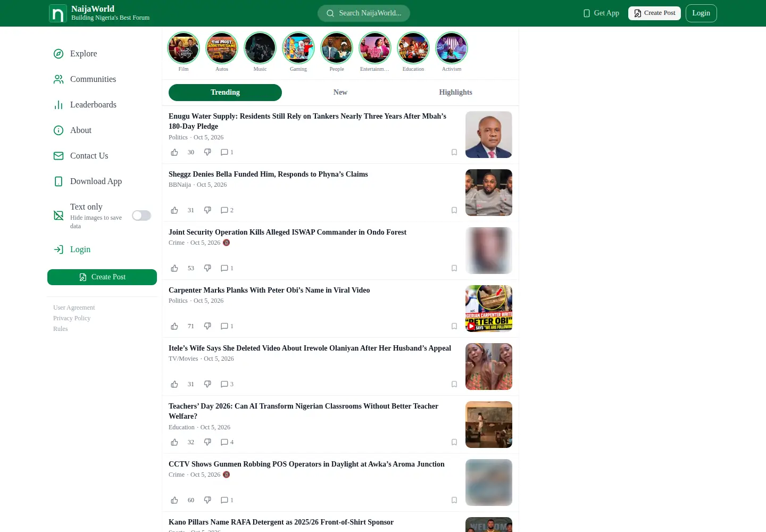The width and height of the screenshot is (766, 532).
Task: Open the Gaming stories circle
Action: click(x=298, y=48)
